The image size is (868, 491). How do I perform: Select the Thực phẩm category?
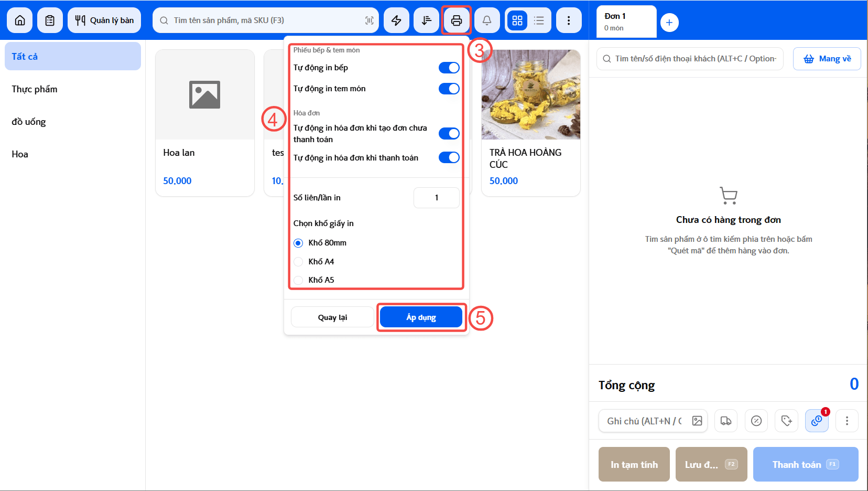point(73,89)
